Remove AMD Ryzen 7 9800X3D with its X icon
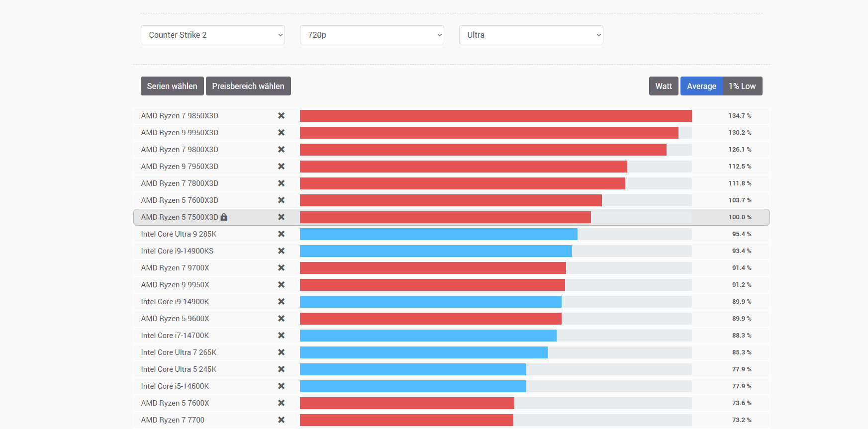The width and height of the screenshot is (868, 429). click(x=281, y=150)
